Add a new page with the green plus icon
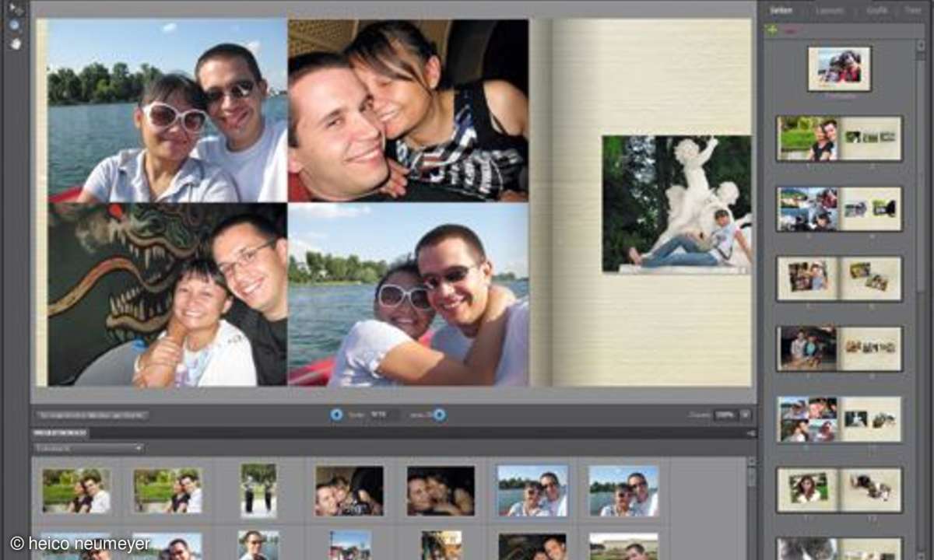Viewport: 934px width, 560px height. [x=772, y=30]
